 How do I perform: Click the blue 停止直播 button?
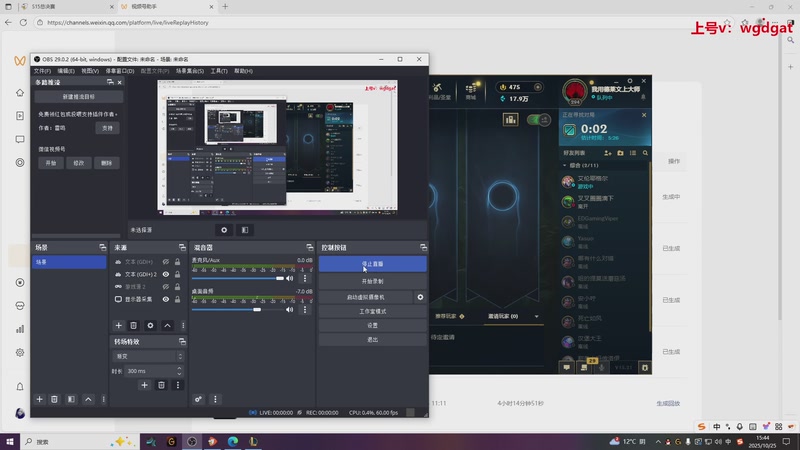tap(372, 264)
